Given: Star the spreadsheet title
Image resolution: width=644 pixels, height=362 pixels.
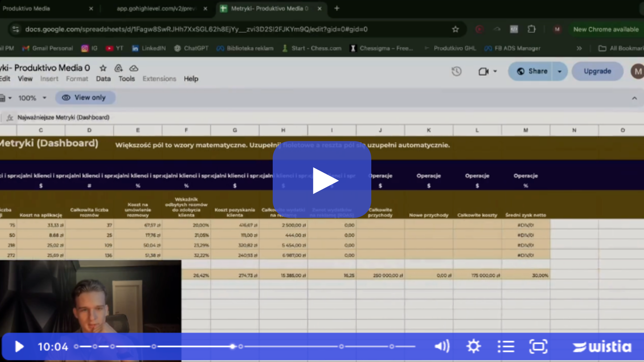Looking at the screenshot, I should tap(103, 68).
